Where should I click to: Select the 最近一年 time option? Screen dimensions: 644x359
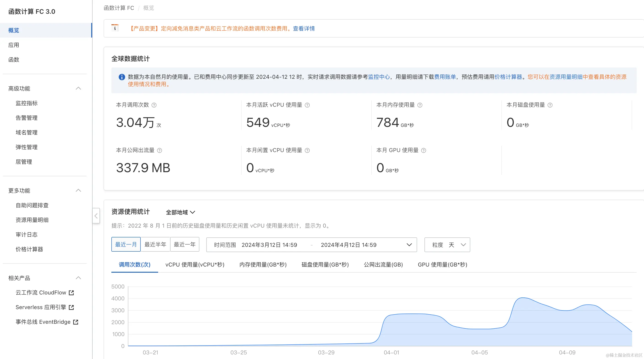(185, 244)
